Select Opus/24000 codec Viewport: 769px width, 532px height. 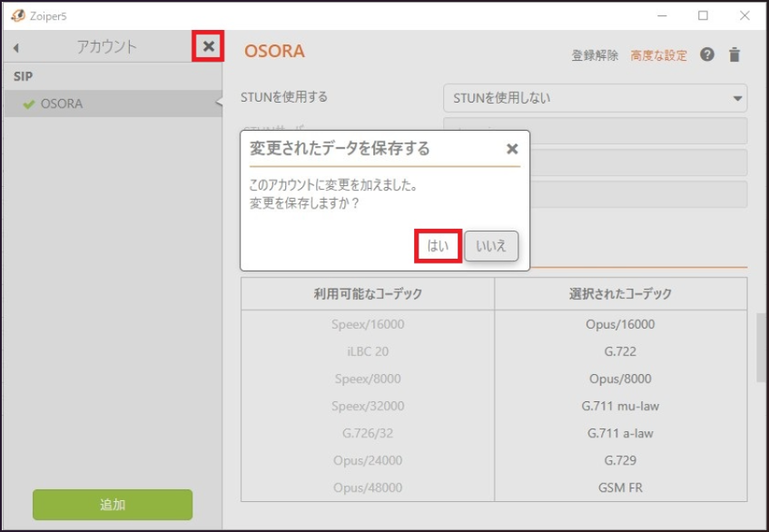(x=368, y=460)
